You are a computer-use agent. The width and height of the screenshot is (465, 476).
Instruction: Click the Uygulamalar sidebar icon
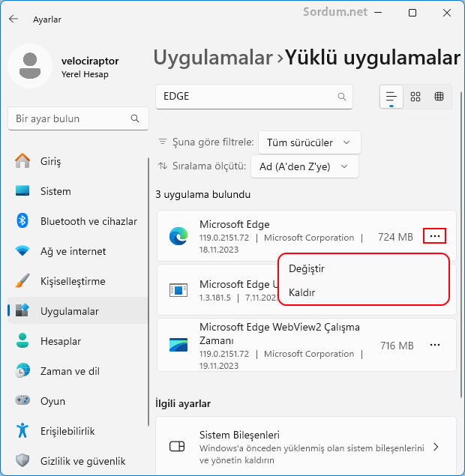(x=22, y=310)
